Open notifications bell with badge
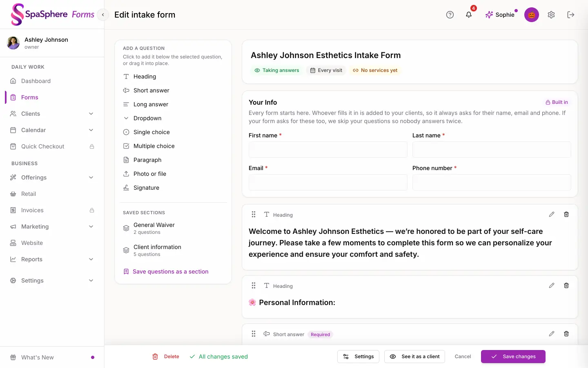This screenshot has width=588, height=368. pyautogui.click(x=469, y=15)
